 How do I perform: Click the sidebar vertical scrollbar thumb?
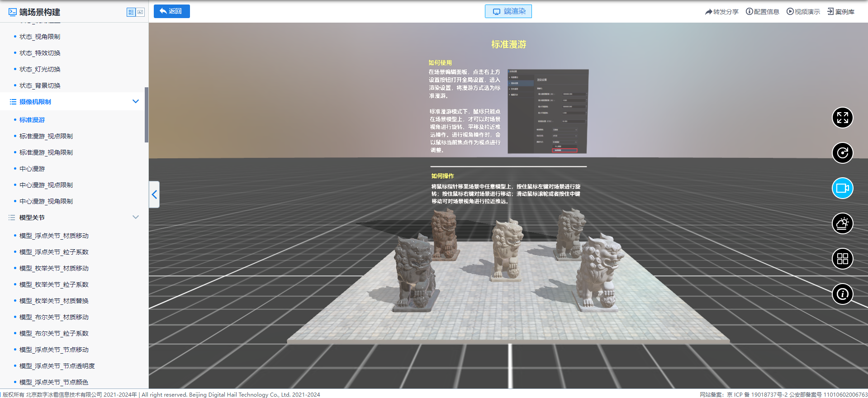tap(147, 115)
